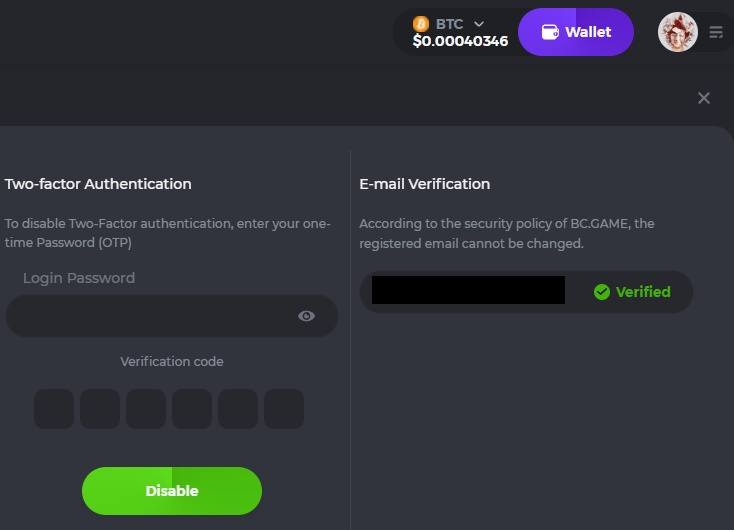Click the BTC balance amount
Image resolution: width=734 pixels, height=530 pixels.
coord(460,41)
